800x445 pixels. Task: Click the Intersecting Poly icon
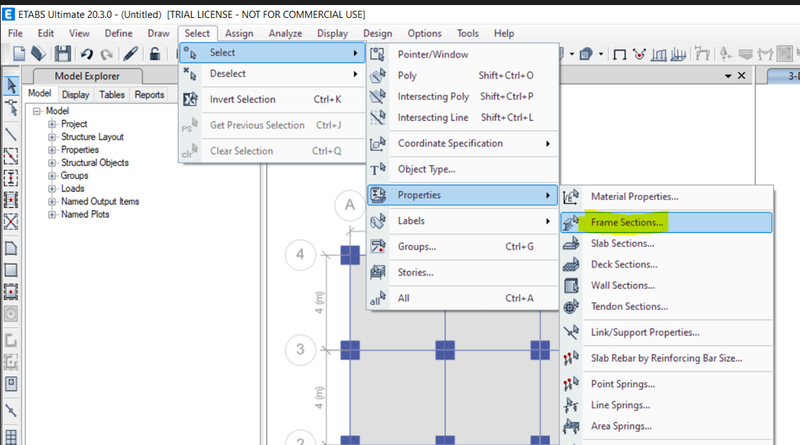pos(378,96)
